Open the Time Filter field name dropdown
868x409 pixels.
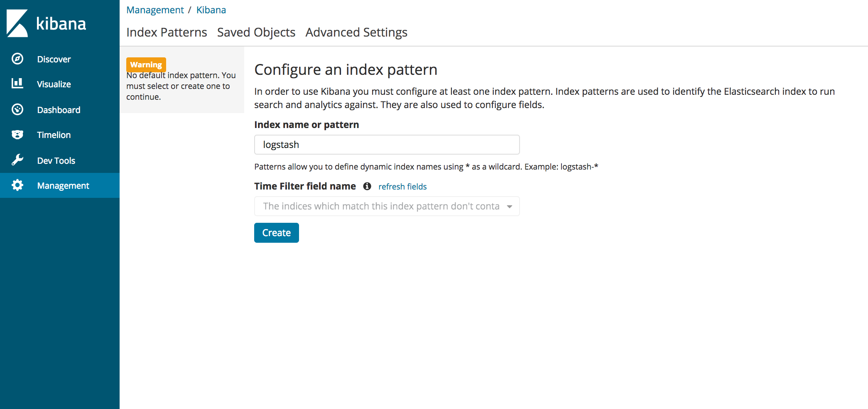pyautogui.click(x=387, y=206)
